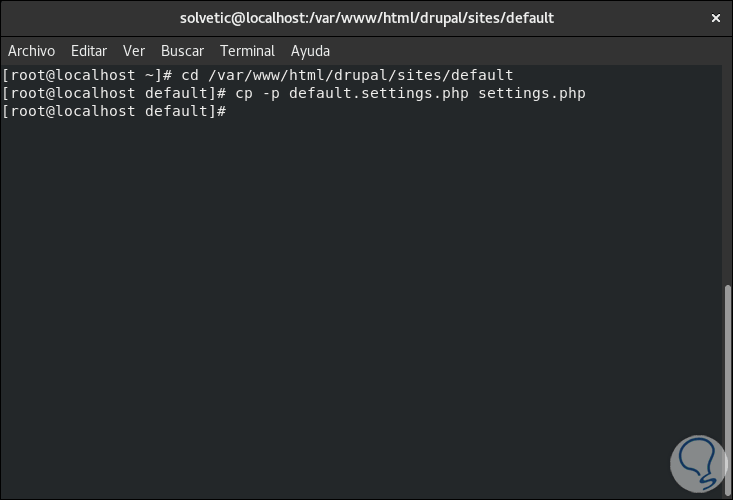Click the '-p' flag in cp command
733x500 pixels.
(x=271, y=93)
